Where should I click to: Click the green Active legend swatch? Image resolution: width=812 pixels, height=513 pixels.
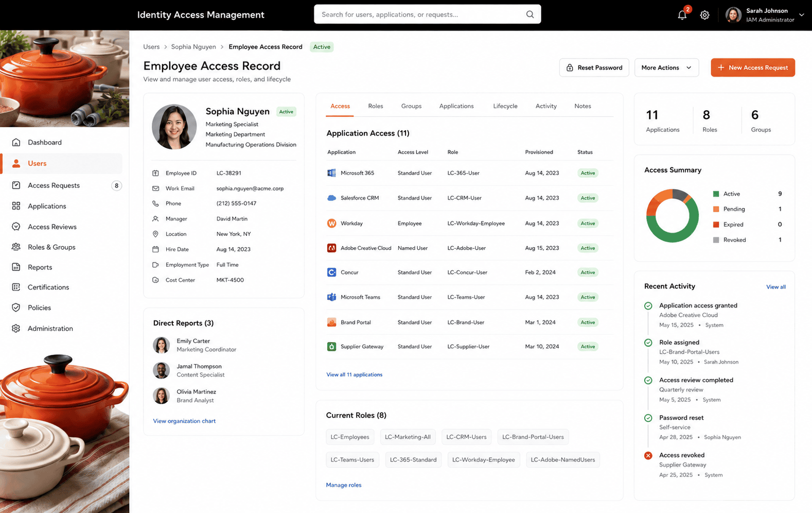point(716,194)
